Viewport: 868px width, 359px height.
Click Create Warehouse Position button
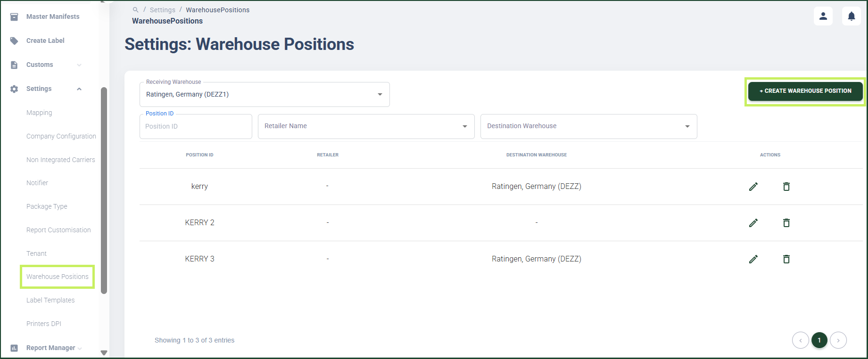click(805, 91)
